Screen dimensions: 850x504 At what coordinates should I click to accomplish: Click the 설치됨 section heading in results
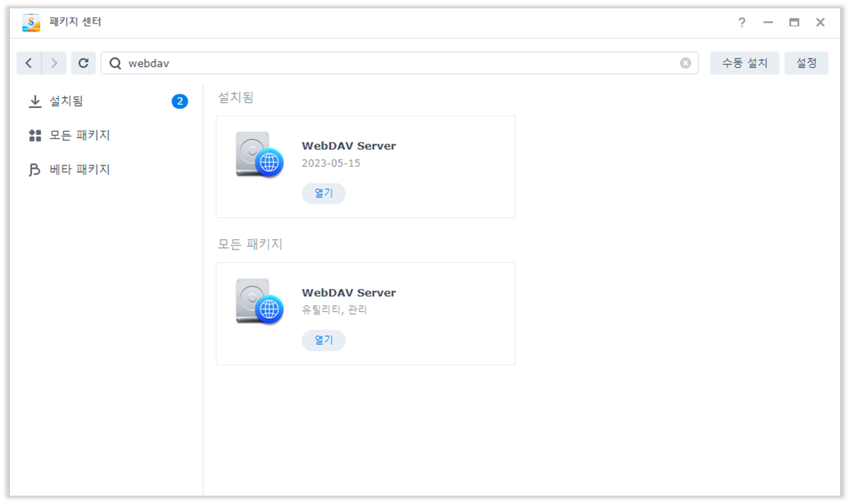pyautogui.click(x=236, y=97)
